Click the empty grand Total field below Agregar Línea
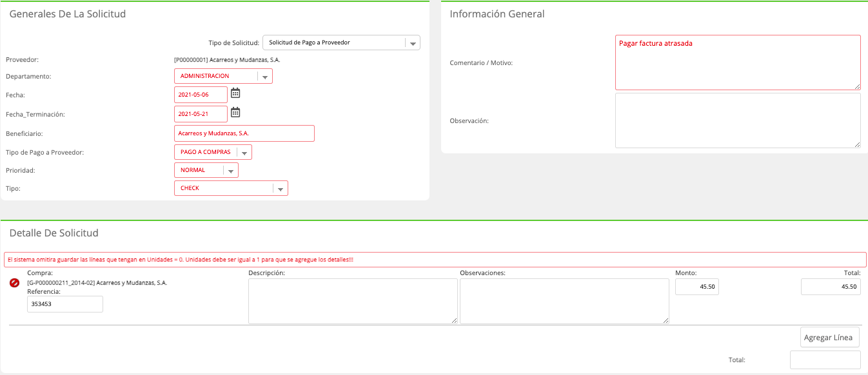Image resolution: width=868 pixels, height=375 pixels. coord(825,360)
